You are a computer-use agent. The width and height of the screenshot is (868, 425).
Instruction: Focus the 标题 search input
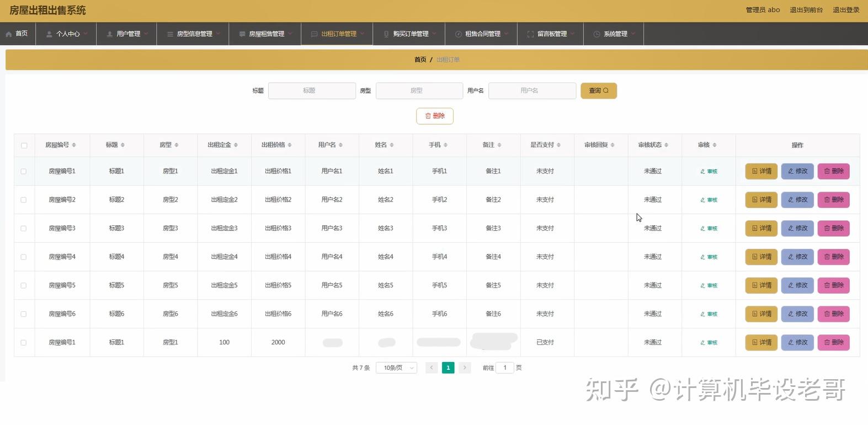312,91
